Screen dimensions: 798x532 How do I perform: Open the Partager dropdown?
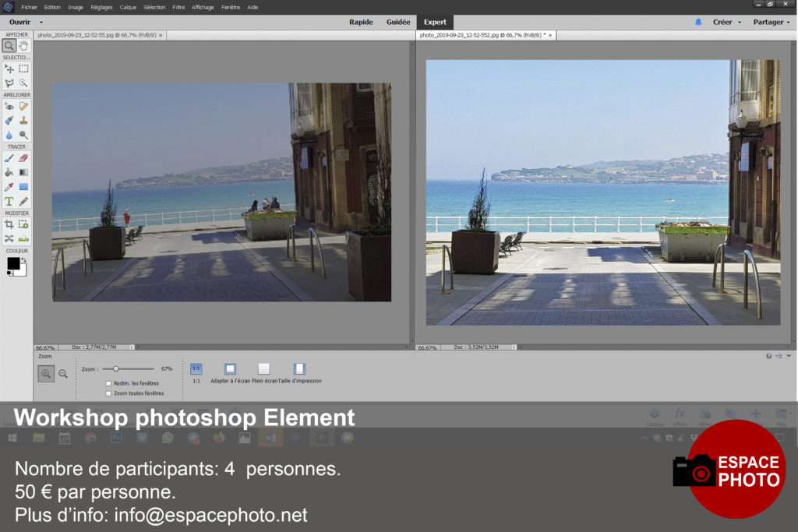pyautogui.click(x=789, y=23)
